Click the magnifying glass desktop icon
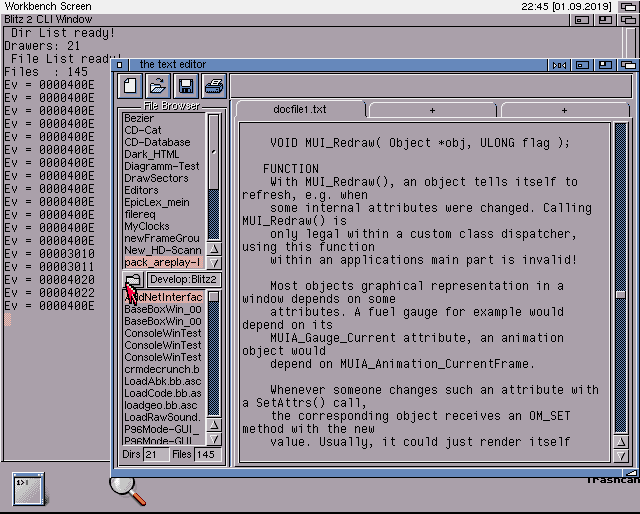 click(126, 489)
